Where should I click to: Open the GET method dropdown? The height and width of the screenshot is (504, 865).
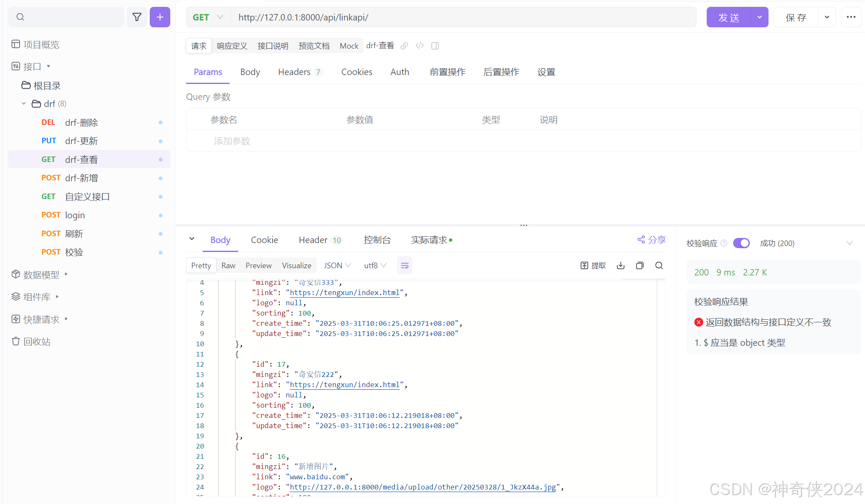(208, 17)
